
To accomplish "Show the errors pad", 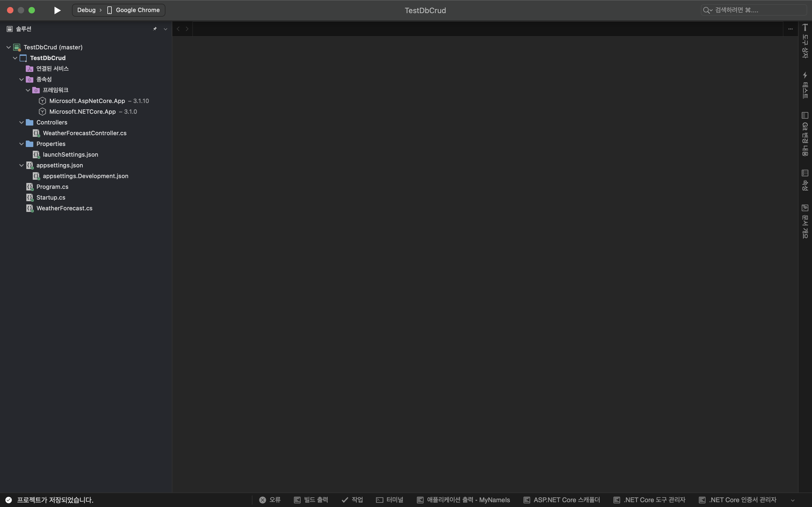I will (270, 500).
